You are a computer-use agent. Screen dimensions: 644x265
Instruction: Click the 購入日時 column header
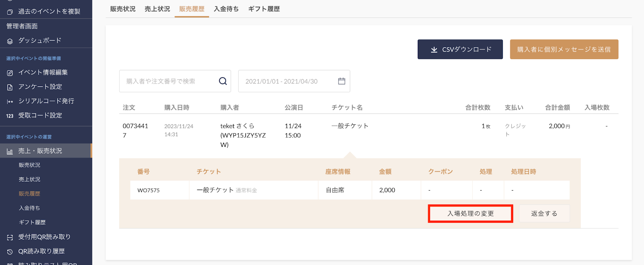click(x=177, y=108)
